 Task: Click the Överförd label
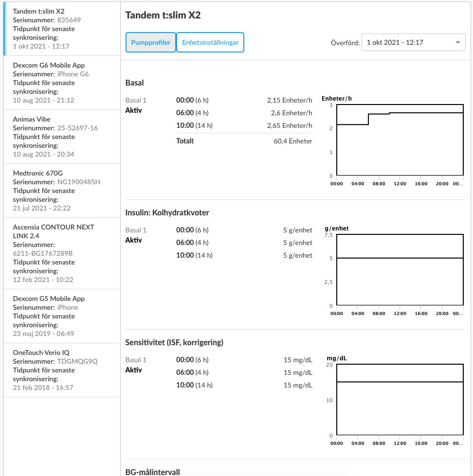coord(345,43)
